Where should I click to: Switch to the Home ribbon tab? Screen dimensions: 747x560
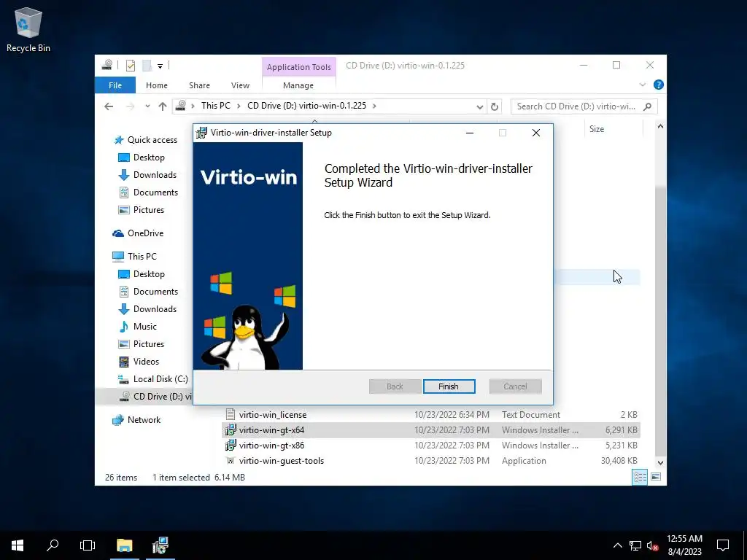pyautogui.click(x=157, y=85)
